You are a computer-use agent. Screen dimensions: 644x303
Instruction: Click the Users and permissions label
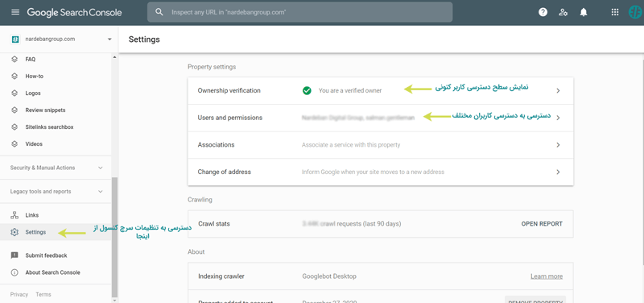(x=230, y=118)
